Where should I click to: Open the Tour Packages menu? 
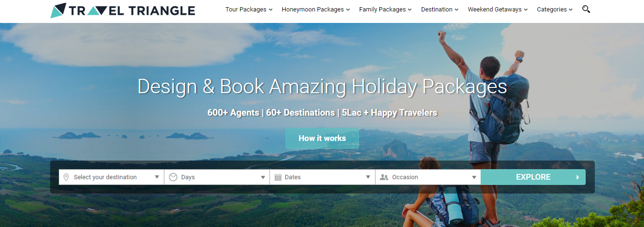(x=249, y=10)
